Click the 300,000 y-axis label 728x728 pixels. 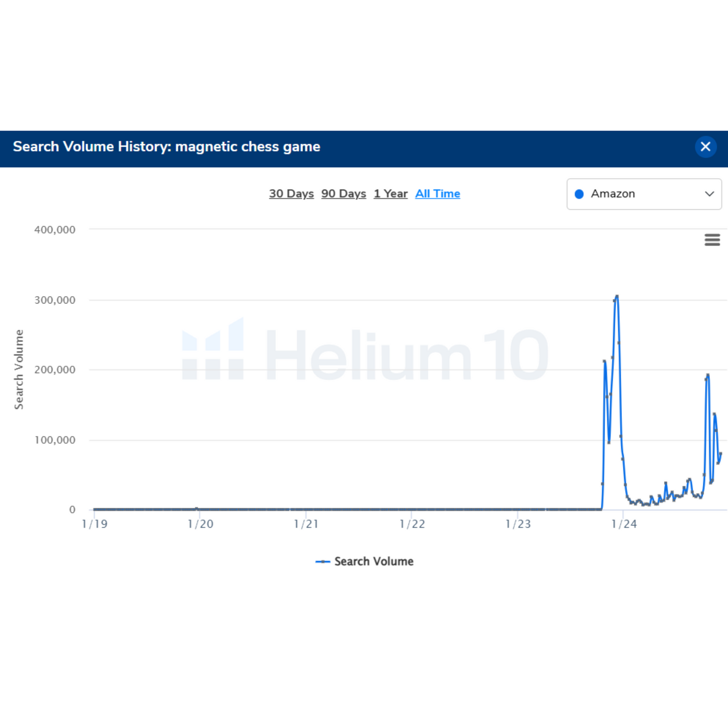click(55, 300)
